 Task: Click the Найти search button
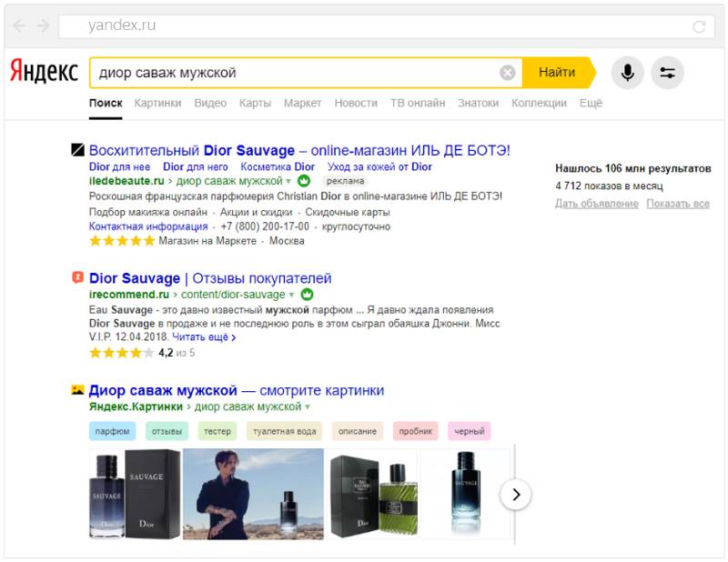coord(557,73)
